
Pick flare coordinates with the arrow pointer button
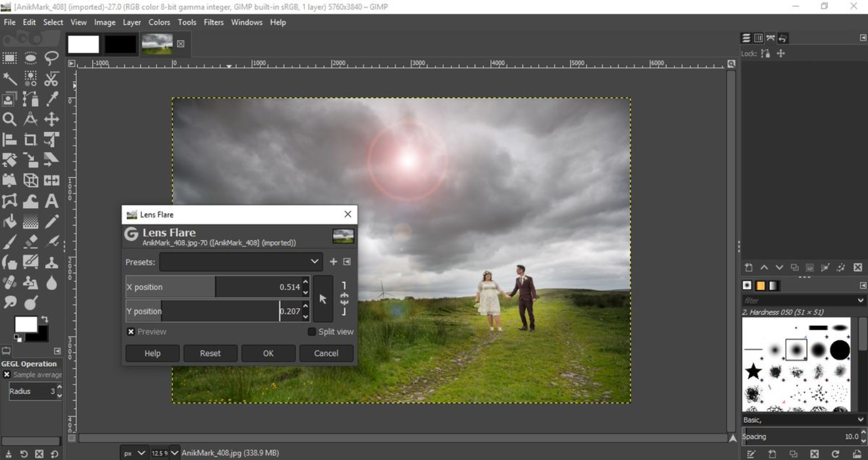click(x=323, y=299)
